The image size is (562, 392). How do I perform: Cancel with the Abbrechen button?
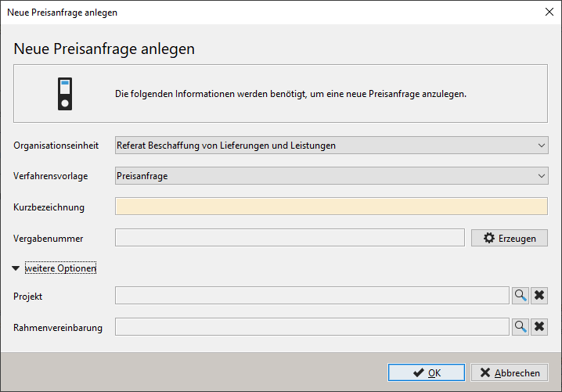click(510, 372)
